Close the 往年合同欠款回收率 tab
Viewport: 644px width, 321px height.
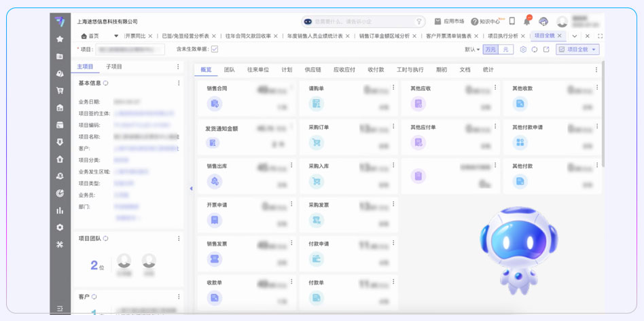(x=276, y=36)
